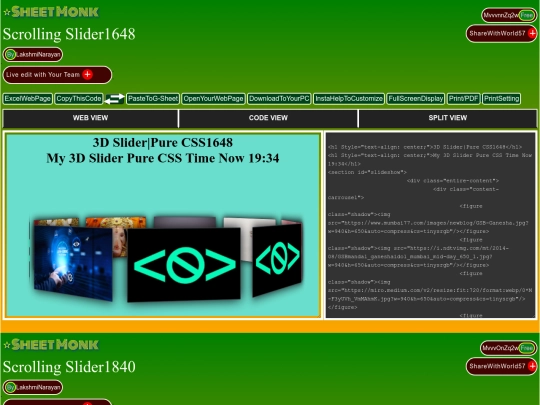Image resolution: width=540 pixels, height=405 pixels.
Task: Click the PasteToG-Sheet button
Action: [153, 99]
